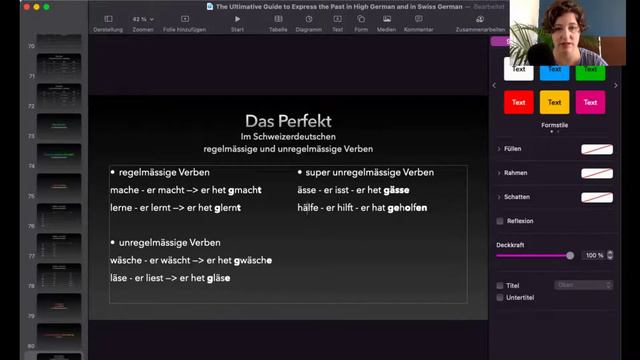Select slide 74 thumbnail
The height and width of the screenshot is (360, 640).
[x=59, y=156]
